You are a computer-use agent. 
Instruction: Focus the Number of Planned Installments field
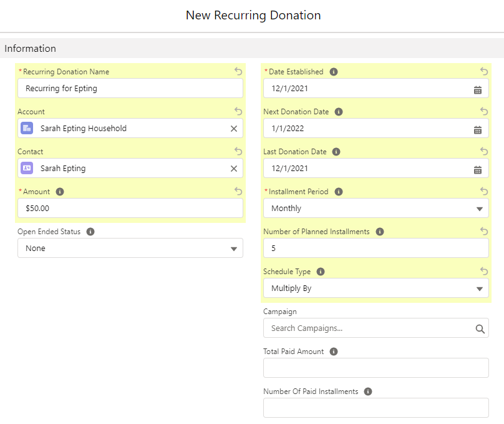376,249
